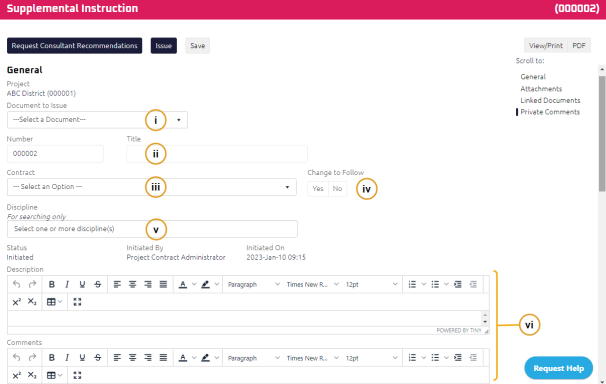
Task: Redo in the Description editor toolbar
Action: pyautogui.click(x=32, y=284)
